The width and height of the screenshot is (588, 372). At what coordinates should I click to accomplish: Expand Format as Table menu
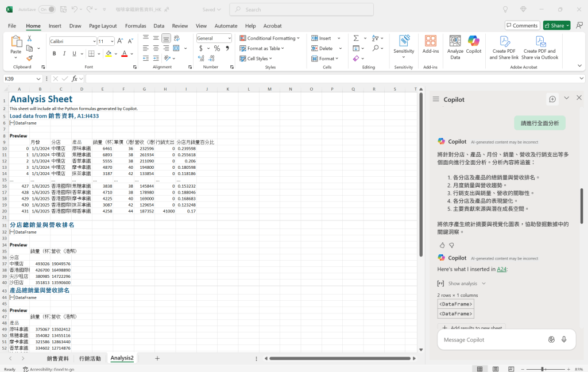point(262,48)
